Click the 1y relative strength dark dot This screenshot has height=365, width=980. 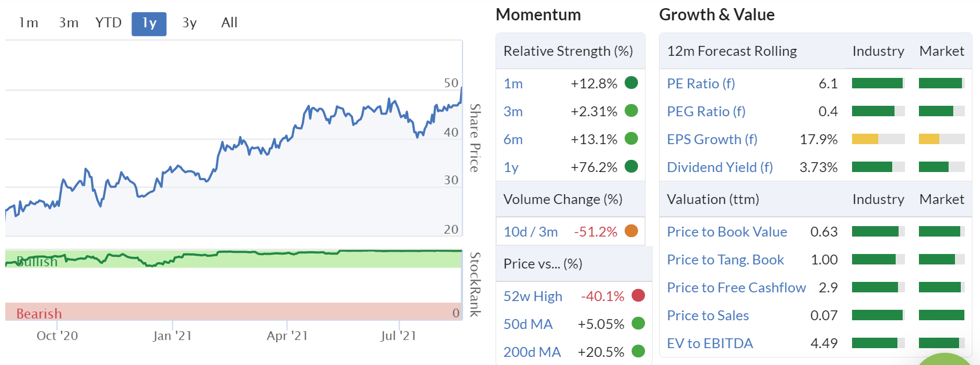(x=631, y=167)
